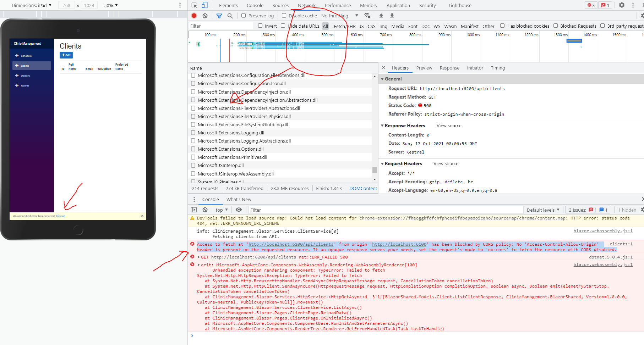Click the record network log button
Viewport: 644px width, 345px height.
tap(193, 16)
